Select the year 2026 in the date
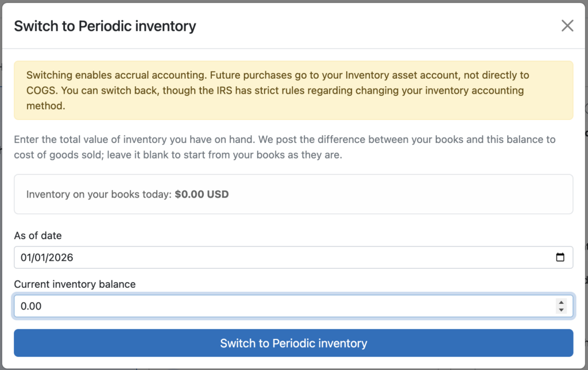 tap(60, 257)
